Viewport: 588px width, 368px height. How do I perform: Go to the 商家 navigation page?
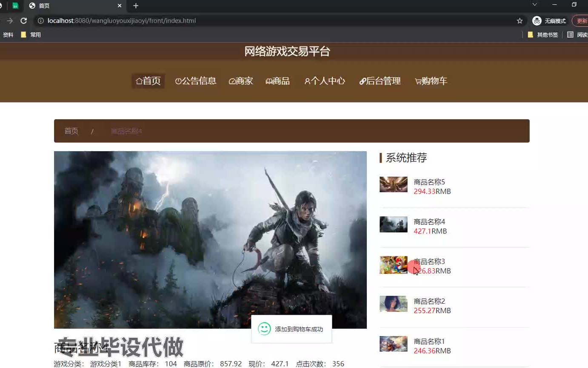[241, 81]
